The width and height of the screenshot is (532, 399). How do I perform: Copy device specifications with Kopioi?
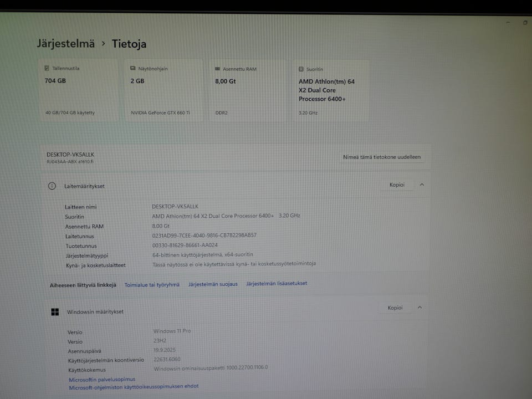[x=397, y=185]
